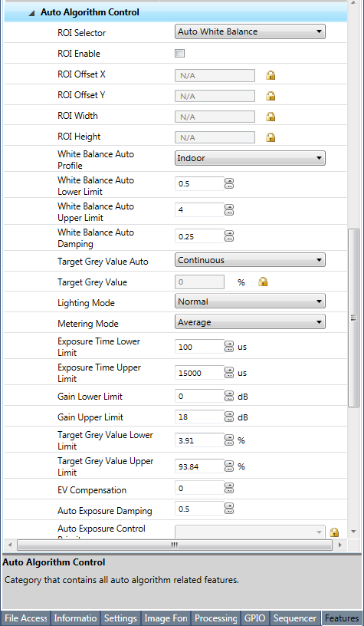Open the ROI Selector dropdown
This screenshot has height=626, width=364.
point(250,31)
